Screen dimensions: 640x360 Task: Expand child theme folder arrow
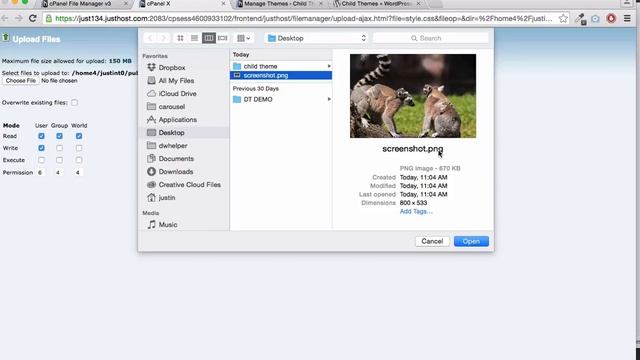[329, 66]
